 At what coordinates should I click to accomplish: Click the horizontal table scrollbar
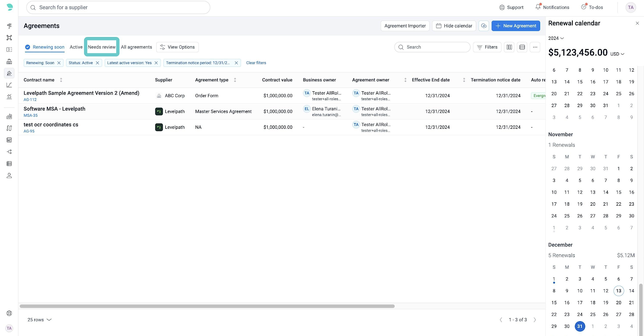tap(207, 306)
